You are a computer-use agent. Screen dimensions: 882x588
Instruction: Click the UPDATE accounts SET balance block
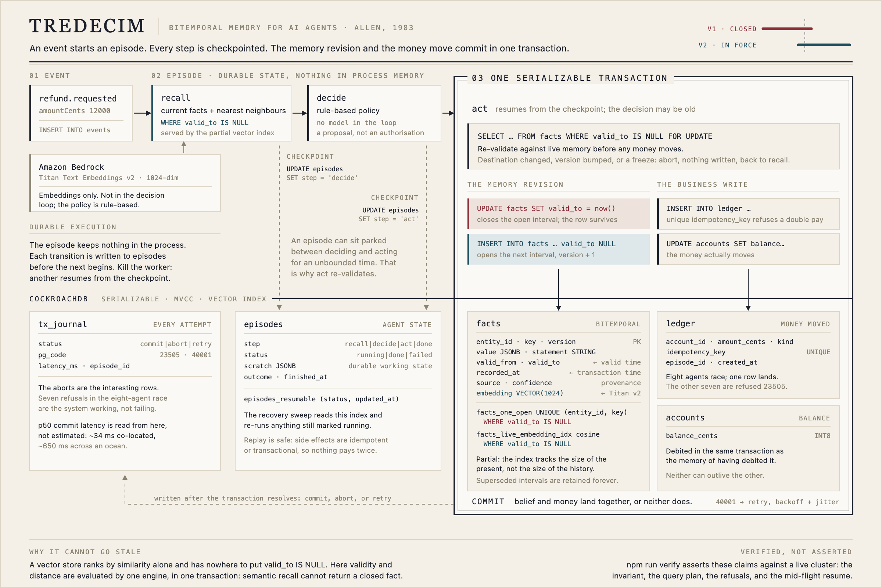748,249
